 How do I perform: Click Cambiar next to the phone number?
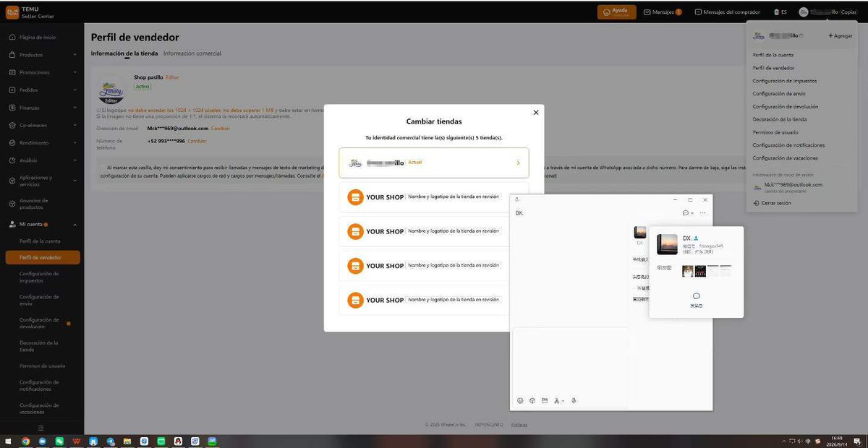(x=197, y=141)
